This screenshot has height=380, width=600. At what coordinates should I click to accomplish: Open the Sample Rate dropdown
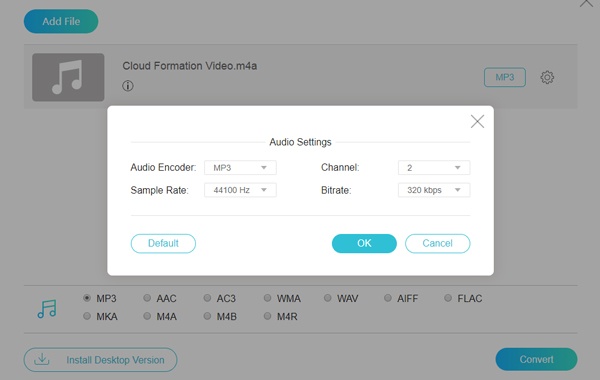click(x=240, y=190)
